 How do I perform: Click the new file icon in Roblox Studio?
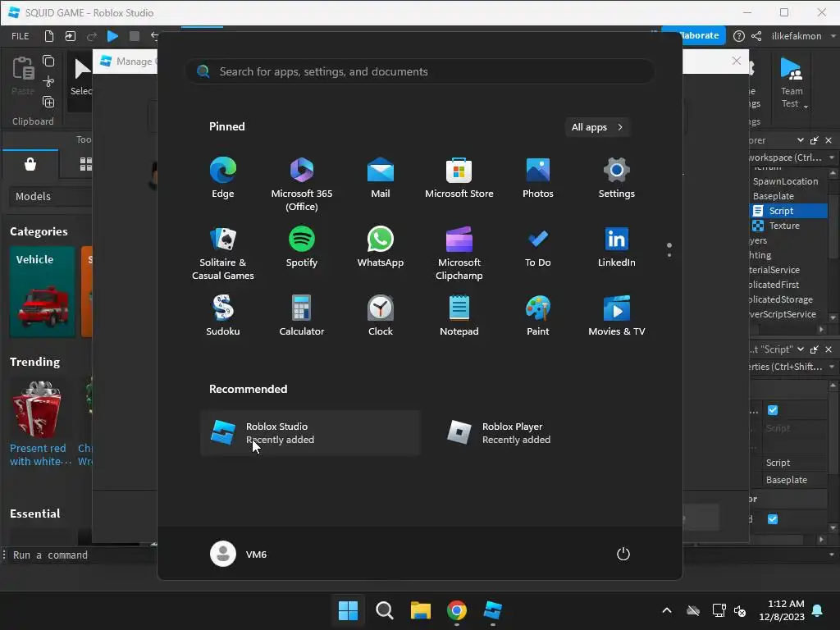point(48,36)
